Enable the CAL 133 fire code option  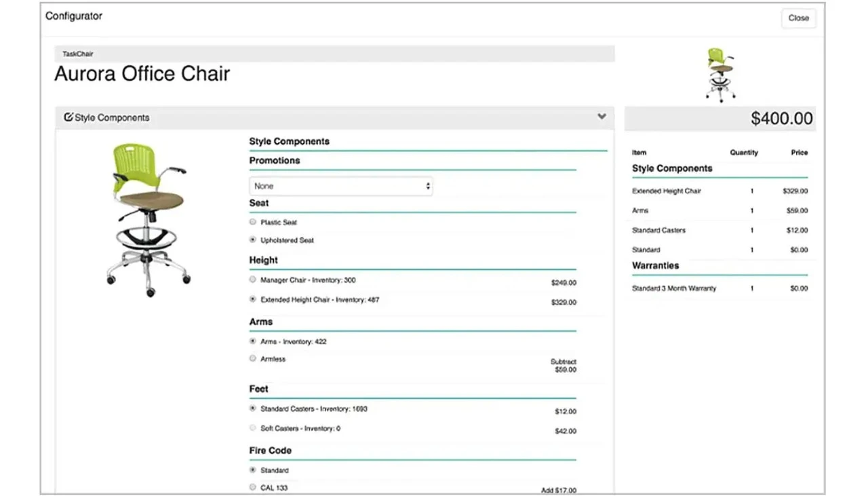[x=252, y=487]
